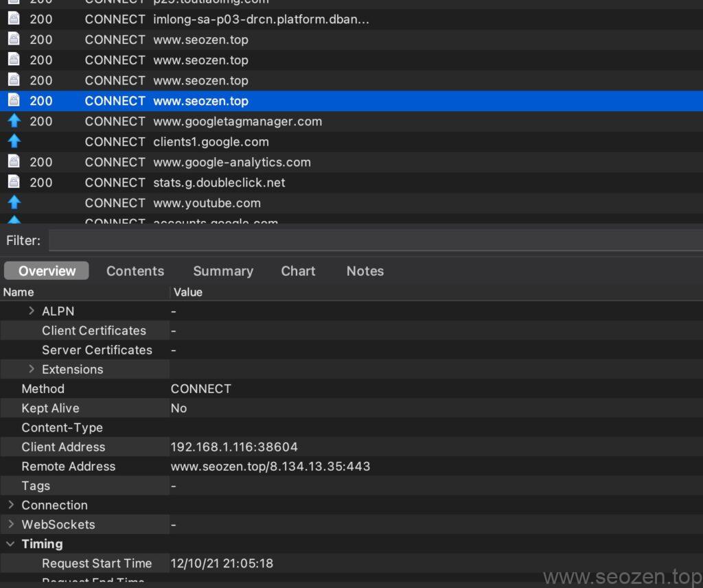The height and width of the screenshot is (588, 703).
Task: Click the Tags row
Action: coord(351,485)
